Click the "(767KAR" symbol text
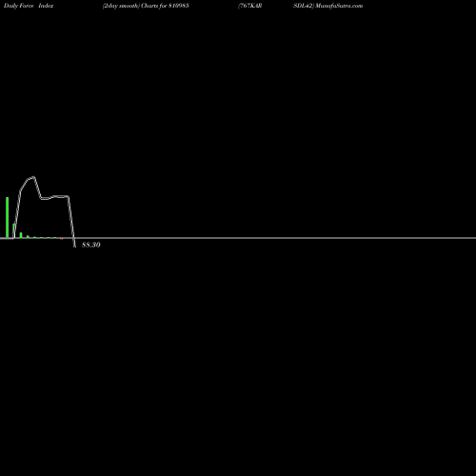The height and width of the screenshot is (476, 476). (x=250, y=6)
